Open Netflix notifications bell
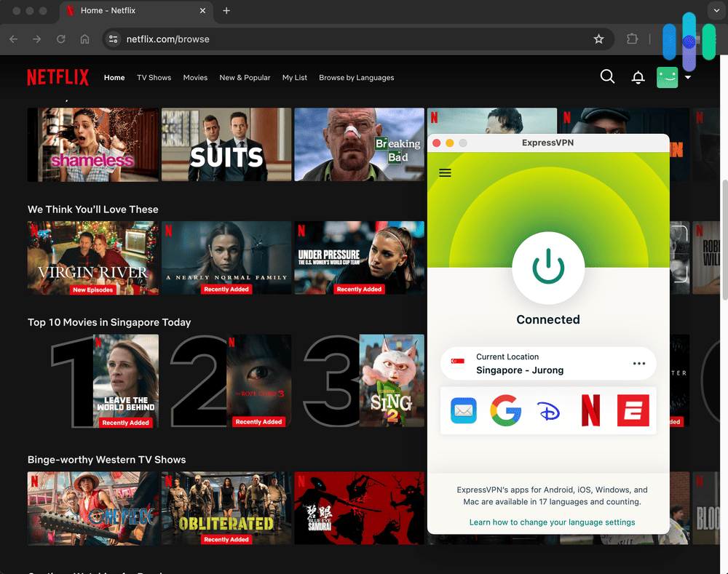This screenshot has width=728, height=574. coord(638,76)
